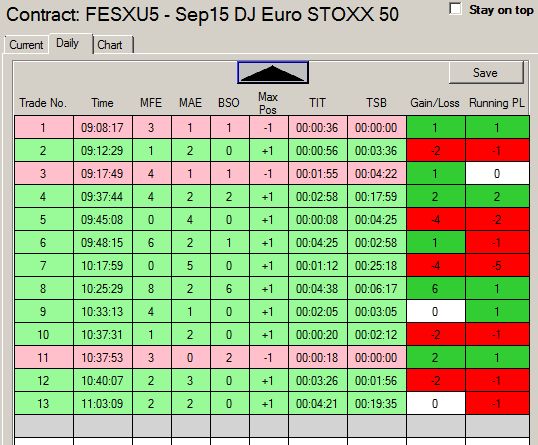This screenshot has width=538, height=445.
Task: Click the Gain/Loss column header
Action: tap(435, 103)
